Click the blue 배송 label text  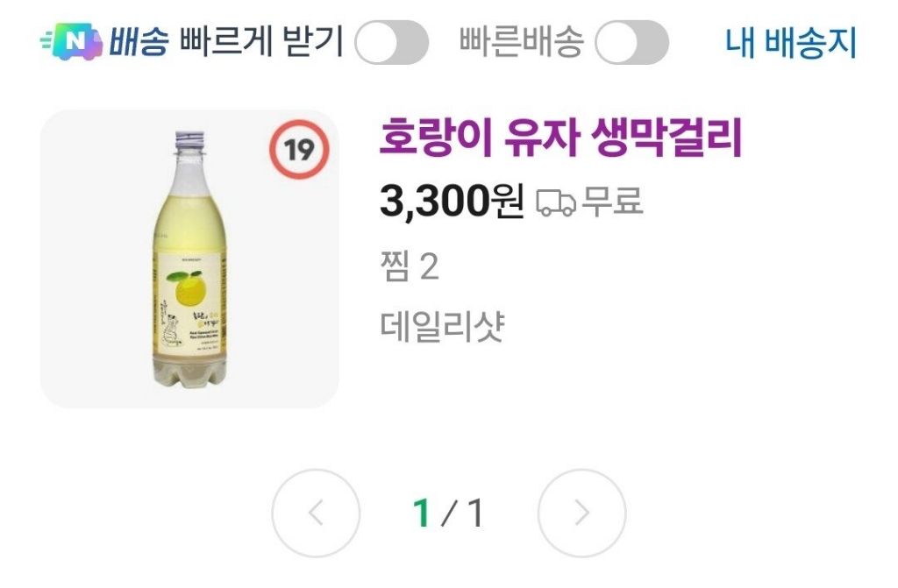139,41
